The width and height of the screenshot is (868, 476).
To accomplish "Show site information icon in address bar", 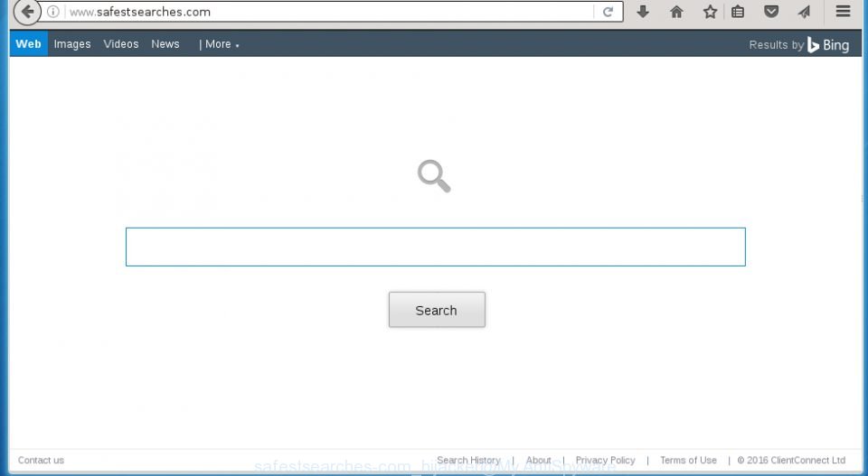I will 53,12.
